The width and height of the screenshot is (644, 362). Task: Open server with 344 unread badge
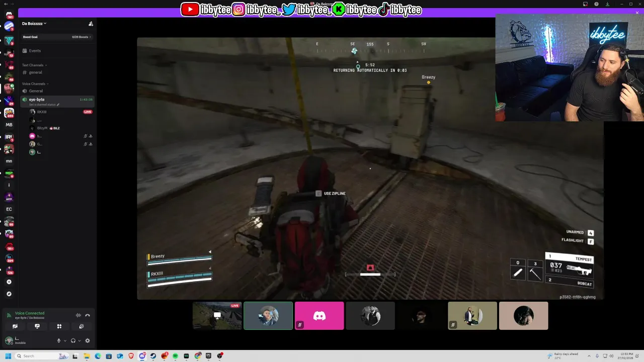(x=9, y=113)
